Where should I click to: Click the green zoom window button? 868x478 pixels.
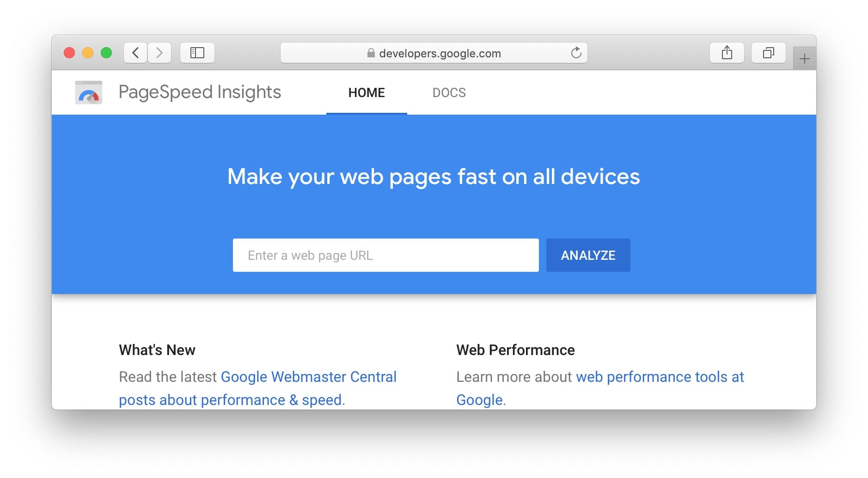(x=106, y=52)
